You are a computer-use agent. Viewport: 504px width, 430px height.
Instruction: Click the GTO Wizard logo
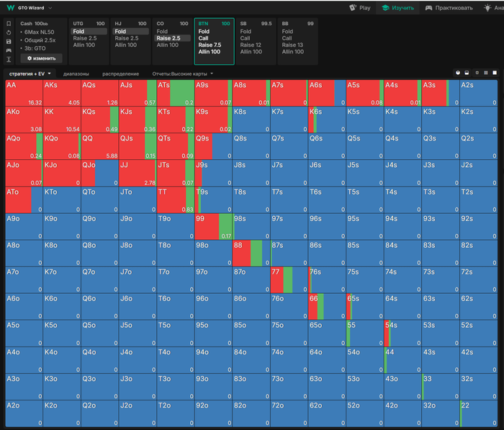pos(11,8)
